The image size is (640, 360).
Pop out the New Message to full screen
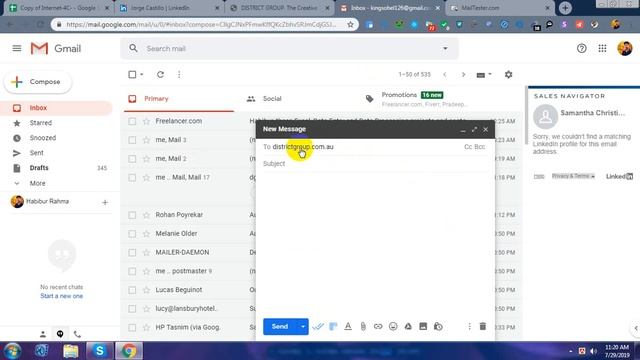pyautogui.click(x=474, y=129)
